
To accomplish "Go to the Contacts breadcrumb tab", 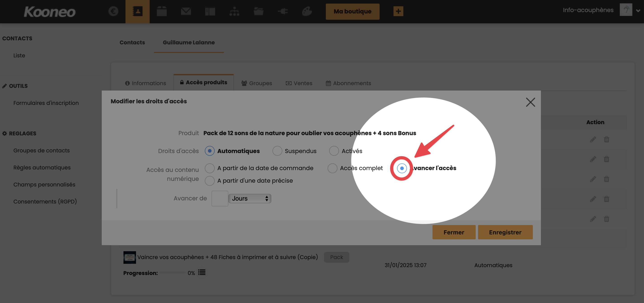I will tap(132, 43).
